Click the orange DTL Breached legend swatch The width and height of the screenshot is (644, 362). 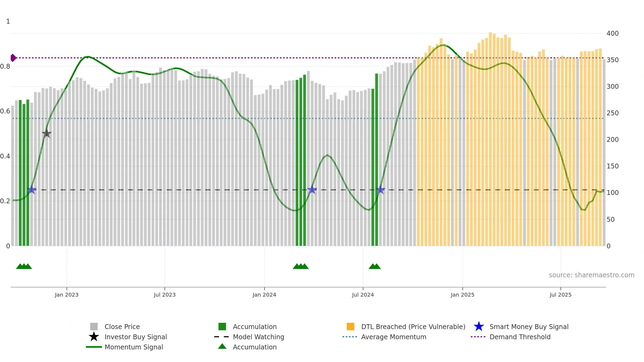[350, 327]
